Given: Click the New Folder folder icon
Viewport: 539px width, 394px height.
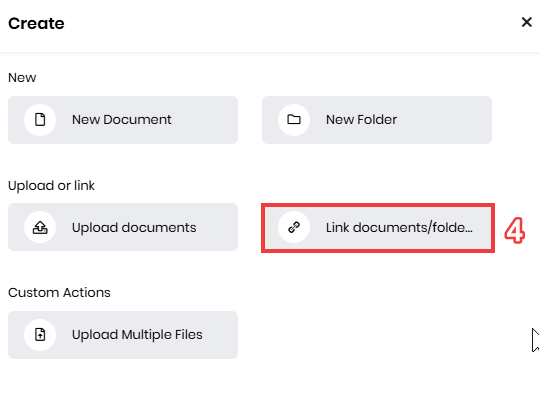Looking at the screenshot, I should 294,120.
